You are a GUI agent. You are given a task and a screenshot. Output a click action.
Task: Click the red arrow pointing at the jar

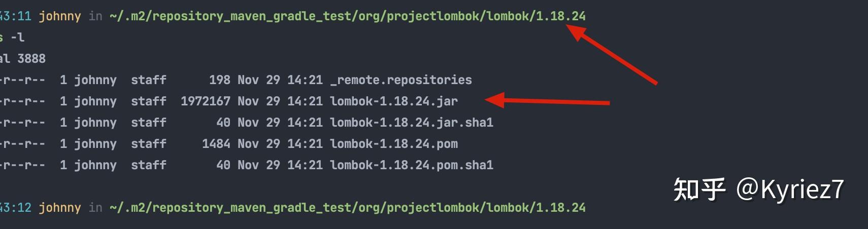[547, 101]
